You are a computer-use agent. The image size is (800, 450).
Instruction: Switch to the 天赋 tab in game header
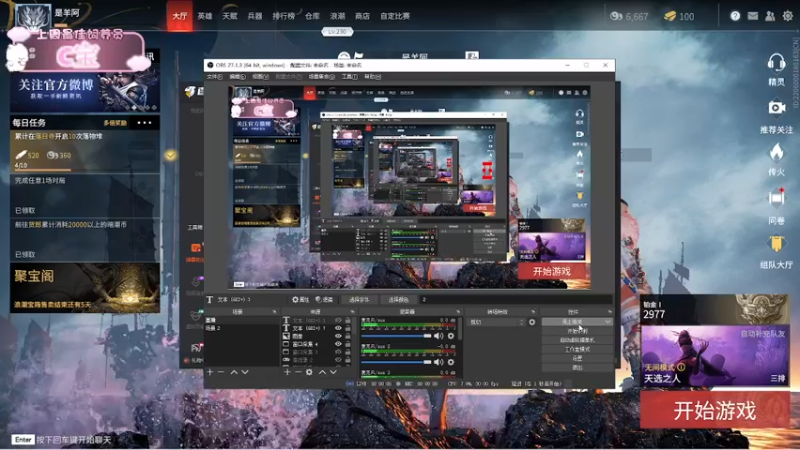click(x=230, y=16)
